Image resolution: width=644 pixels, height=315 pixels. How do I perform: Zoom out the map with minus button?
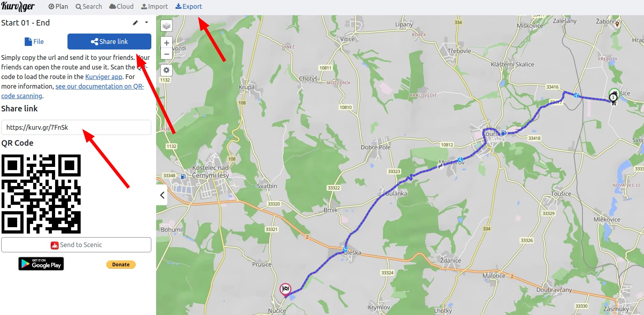click(x=166, y=54)
